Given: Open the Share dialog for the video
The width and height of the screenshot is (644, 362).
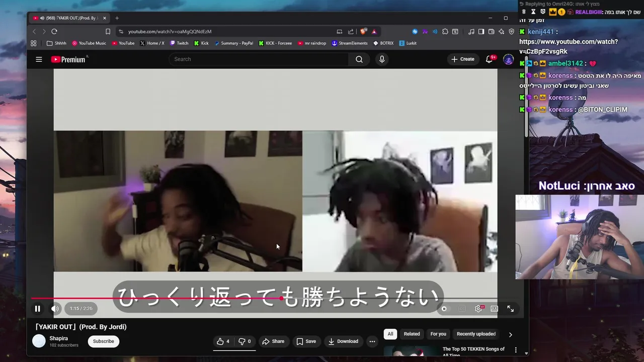Looking at the screenshot, I should coord(273,341).
